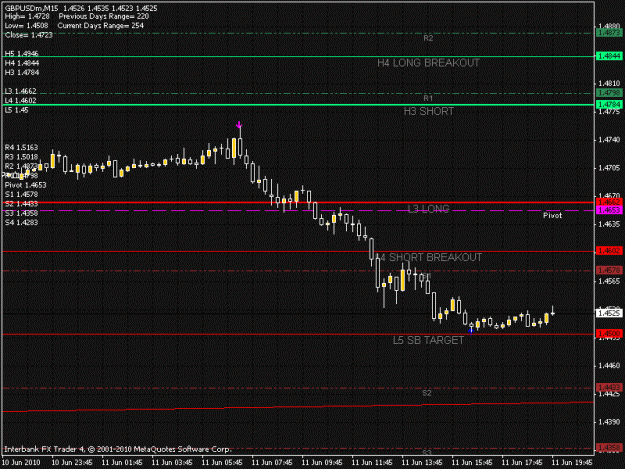Click the 'Low= 1.4508' label

point(26,26)
